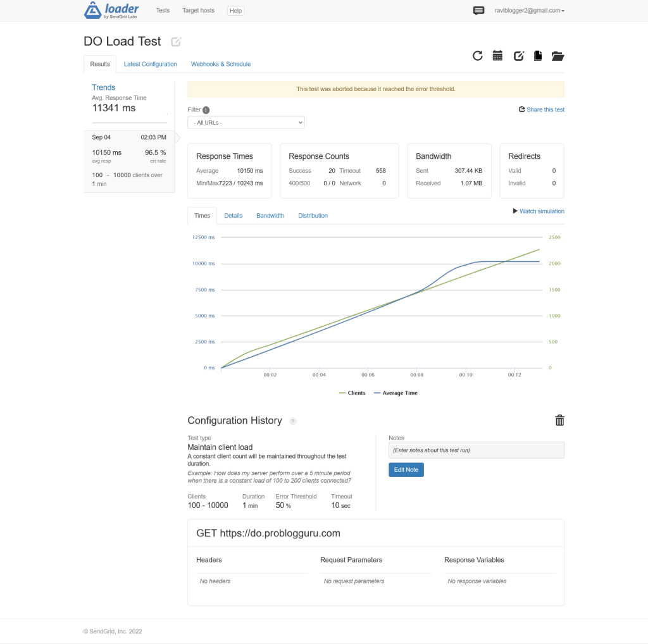Screen dimensions: 648x644
Task: Start Watch simulation with the play icon
Action: [515, 211]
